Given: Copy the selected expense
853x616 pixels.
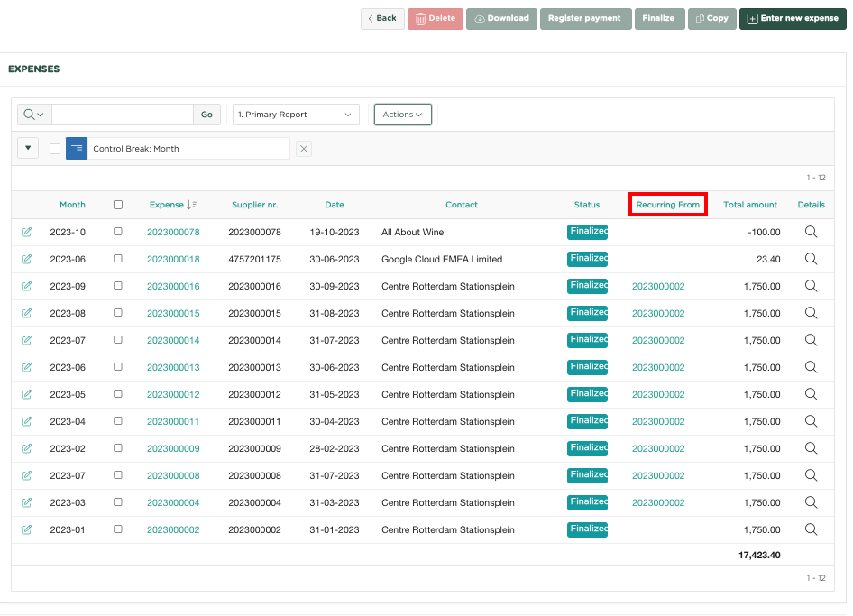Looking at the screenshot, I should (x=712, y=19).
